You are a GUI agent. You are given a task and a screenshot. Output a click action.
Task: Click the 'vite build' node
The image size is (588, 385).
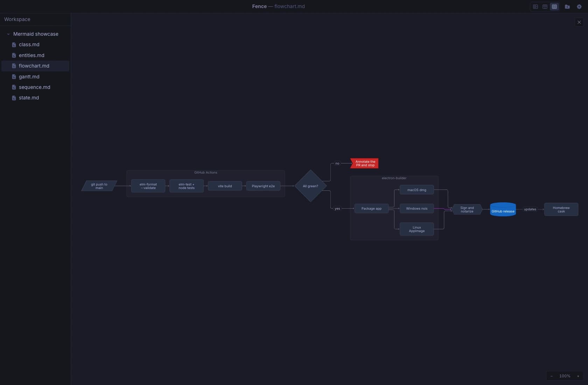[x=225, y=186]
